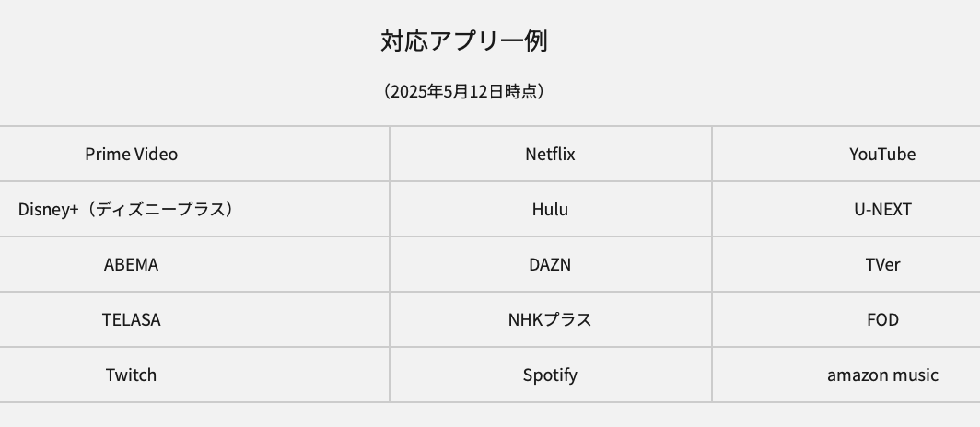Click the NHKプラス entry
980x427 pixels.
tap(550, 319)
